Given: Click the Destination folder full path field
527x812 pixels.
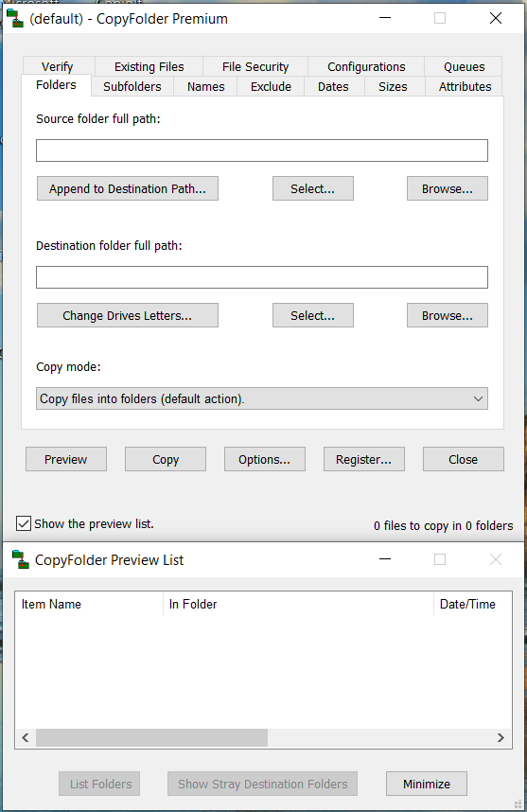Looking at the screenshot, I should [262, 277].
